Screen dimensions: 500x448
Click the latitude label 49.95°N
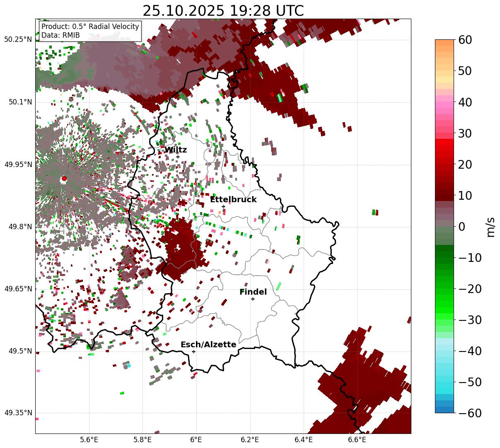[18, 165]
